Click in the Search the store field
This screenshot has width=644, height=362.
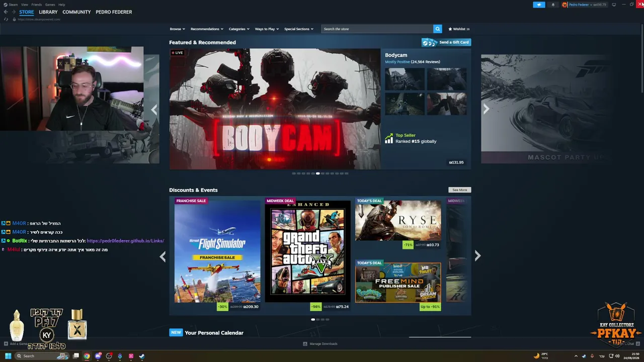point(377,29)
